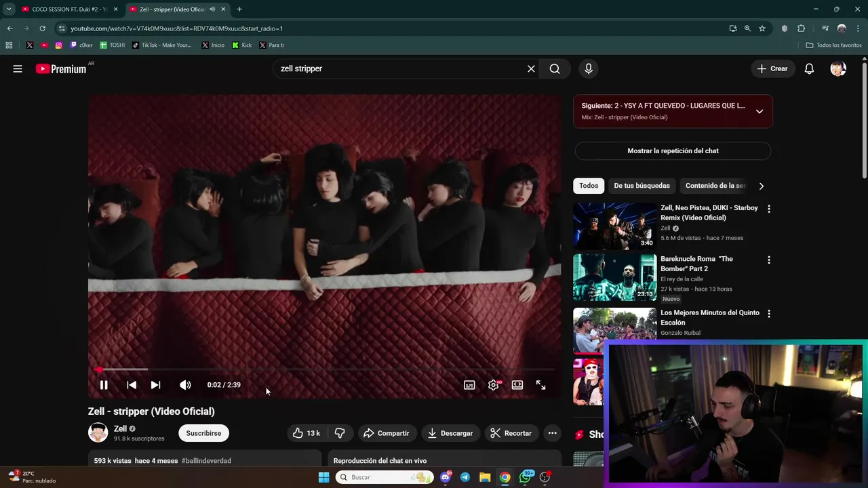Pause the video

point(104,385)
